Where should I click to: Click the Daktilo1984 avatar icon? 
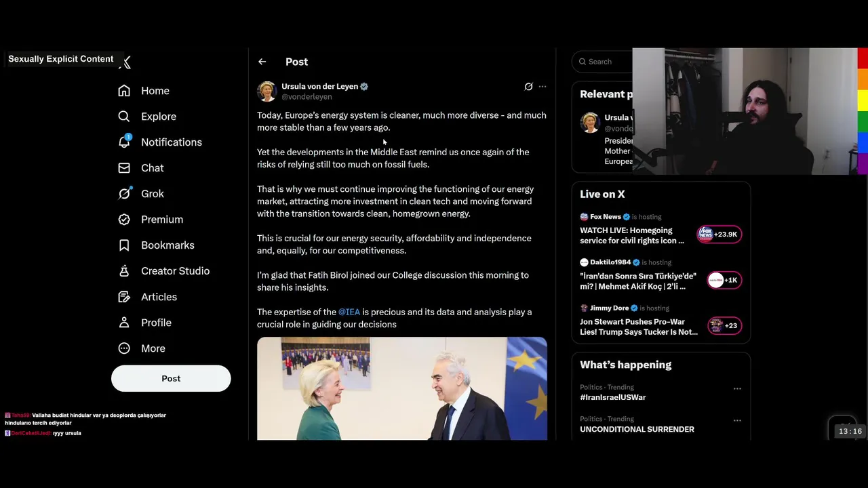pos(584,262)
